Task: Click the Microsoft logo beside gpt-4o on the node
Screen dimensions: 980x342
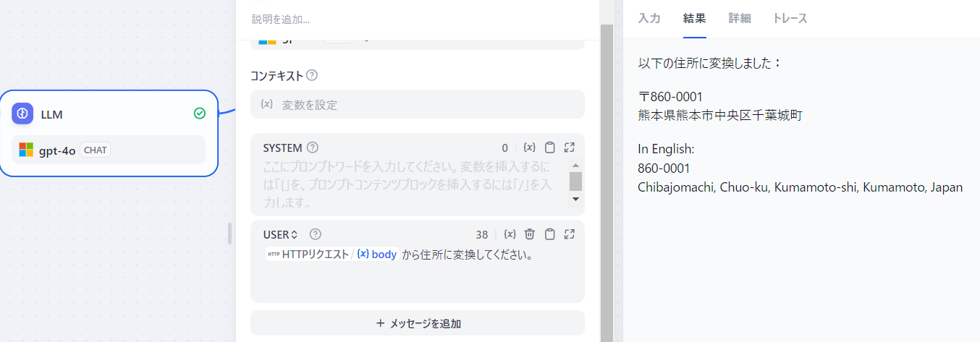Action: pos(26,150)
